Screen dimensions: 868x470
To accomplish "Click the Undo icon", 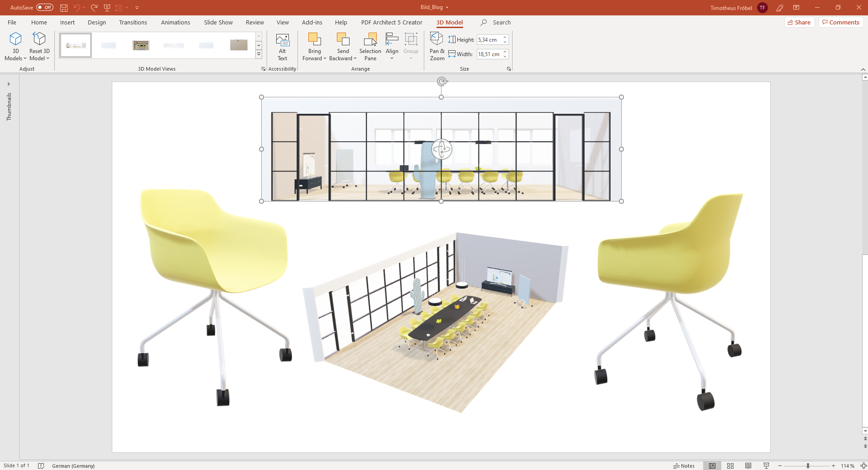I will pos(77,8).
